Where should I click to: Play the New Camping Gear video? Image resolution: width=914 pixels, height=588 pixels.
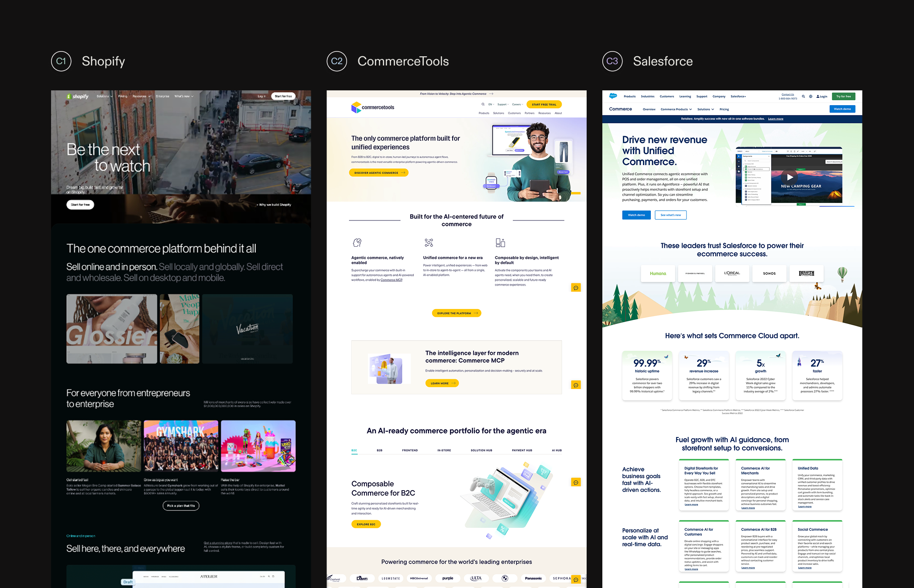[x=790, y=177]
